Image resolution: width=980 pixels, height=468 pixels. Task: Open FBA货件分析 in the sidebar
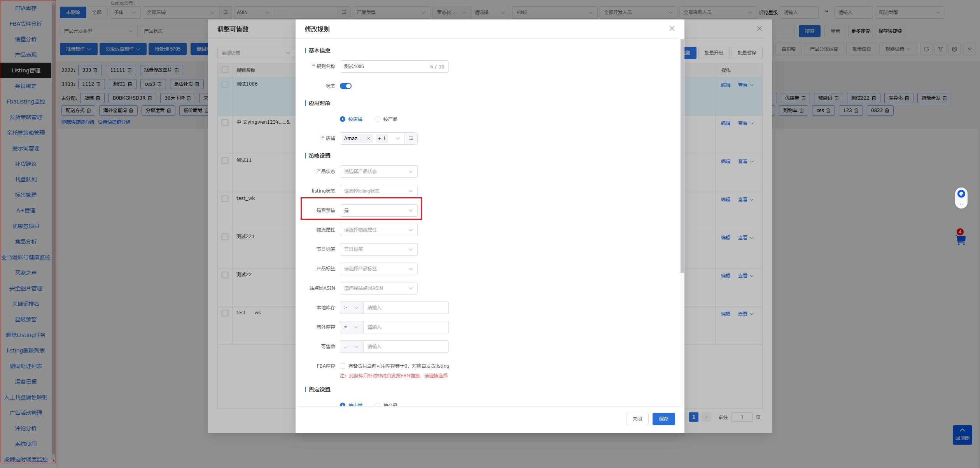click(26, 24)
